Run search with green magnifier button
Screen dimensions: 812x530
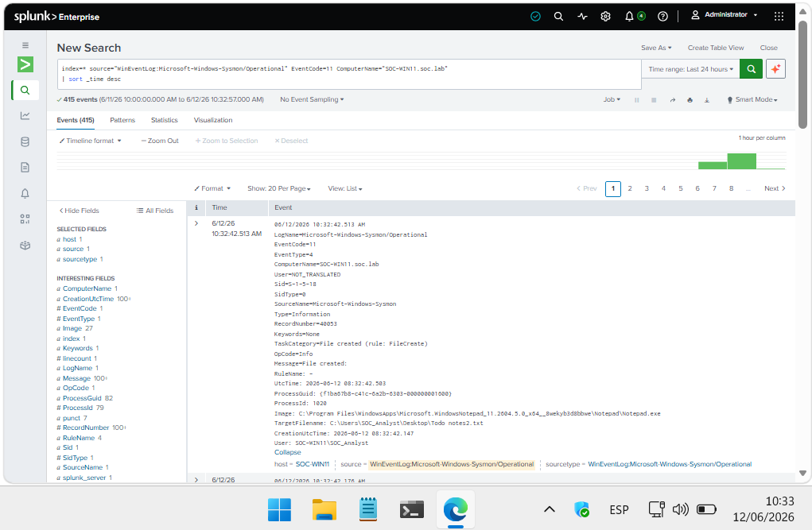(x=751, y=69)
